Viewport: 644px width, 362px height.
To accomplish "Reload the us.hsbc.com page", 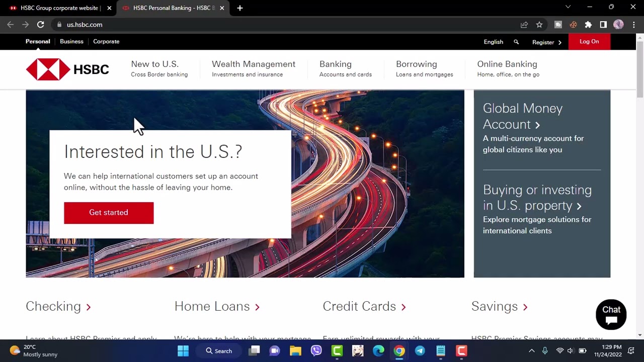I will 41,24.
